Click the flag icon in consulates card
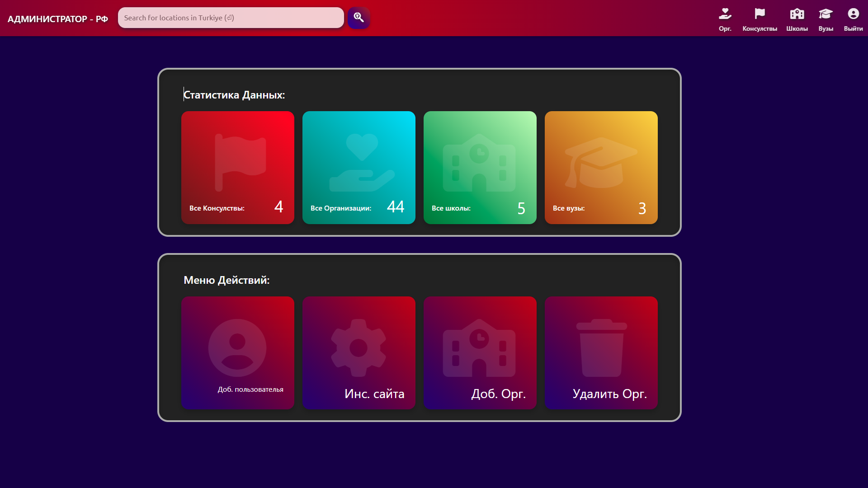Image resolution: width=868 pixels, height=488 pixels. tap(240, 163)
